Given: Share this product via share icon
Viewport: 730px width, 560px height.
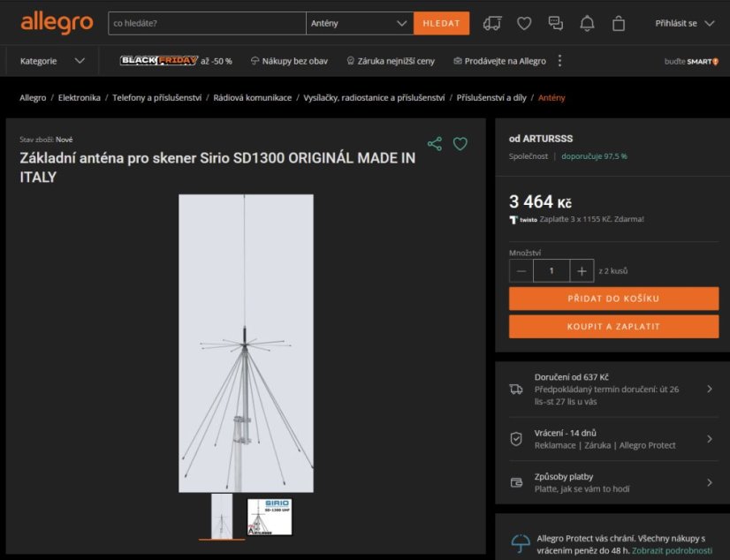Looking at the screenshot, I should point(434,144).
